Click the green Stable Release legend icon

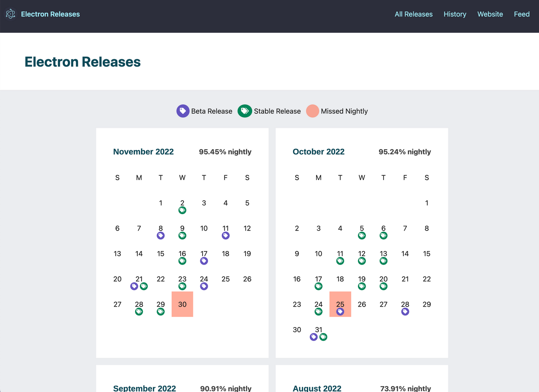pyautogui.click(x=245, y=111)
